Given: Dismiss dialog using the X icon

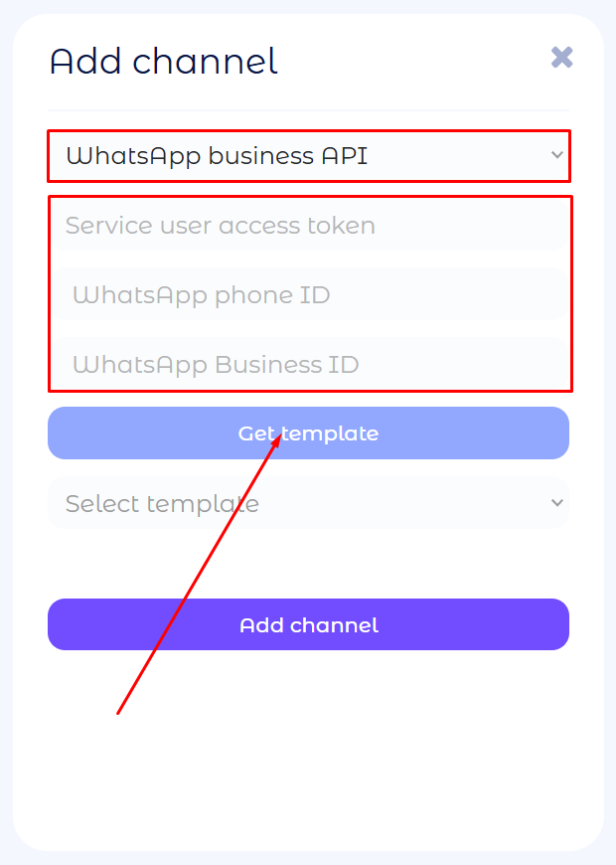Looking at the screenshot, I should click(561, 58).
